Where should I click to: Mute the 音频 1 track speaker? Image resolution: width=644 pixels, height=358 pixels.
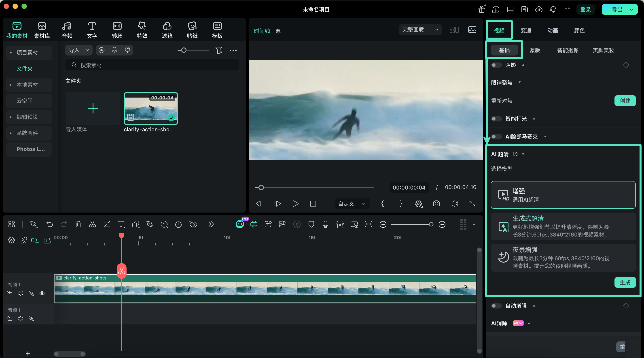click(x=21, y=318)
